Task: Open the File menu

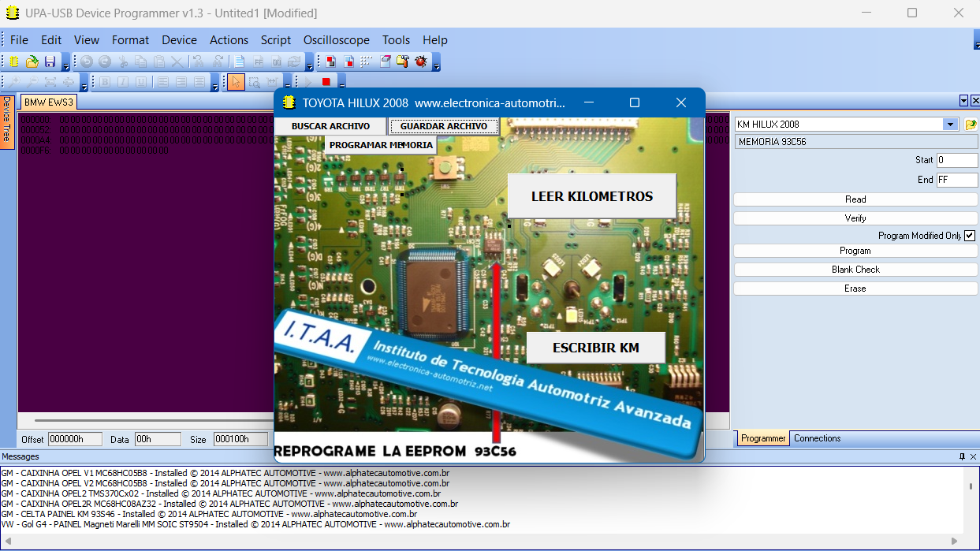Action: click(x=19, y=40)
